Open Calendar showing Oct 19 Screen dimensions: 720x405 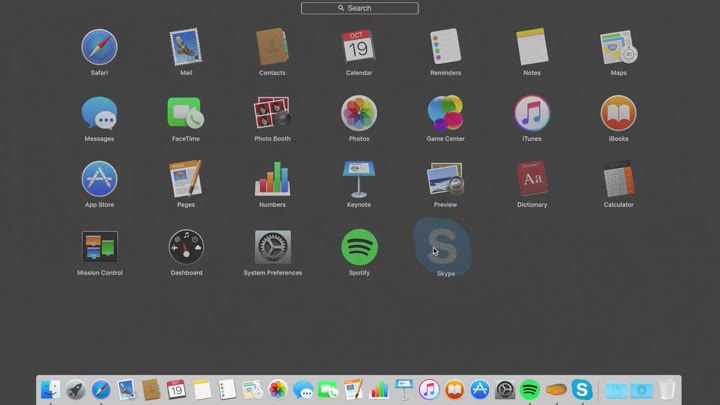point(359,47)
